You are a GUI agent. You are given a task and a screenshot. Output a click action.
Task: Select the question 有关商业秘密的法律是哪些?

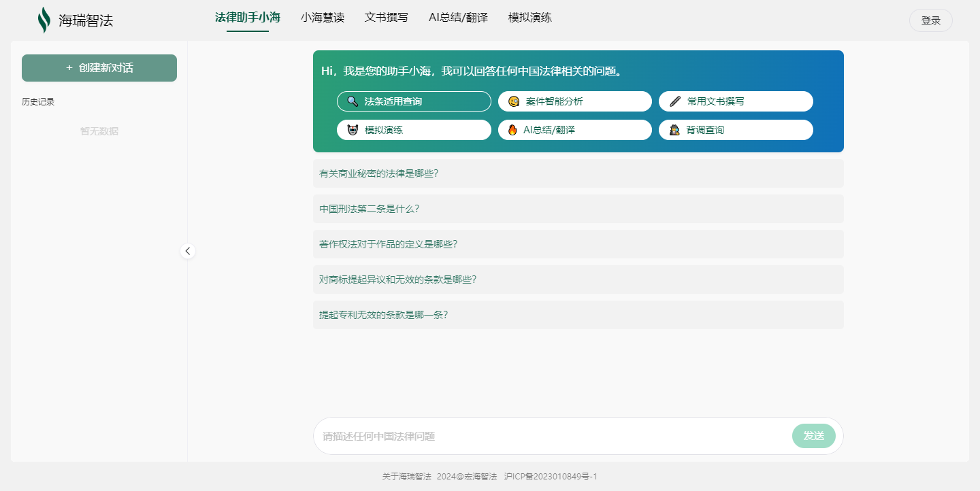[578, 173]
